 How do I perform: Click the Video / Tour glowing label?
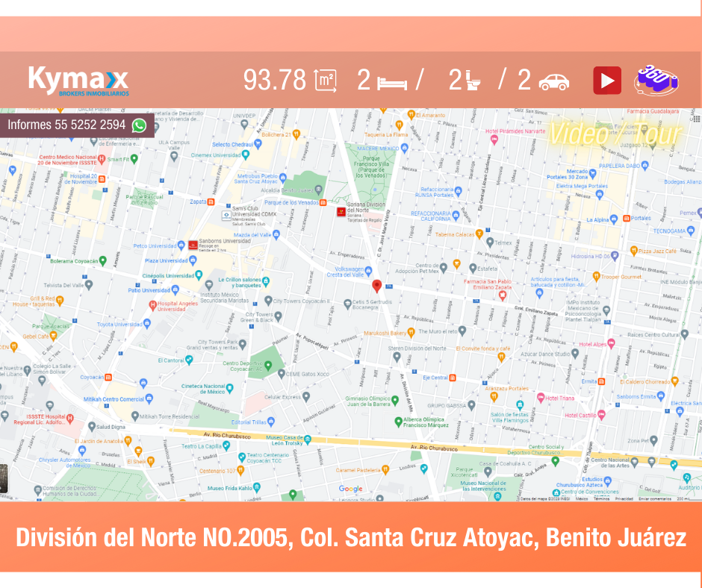pos(615,134)
